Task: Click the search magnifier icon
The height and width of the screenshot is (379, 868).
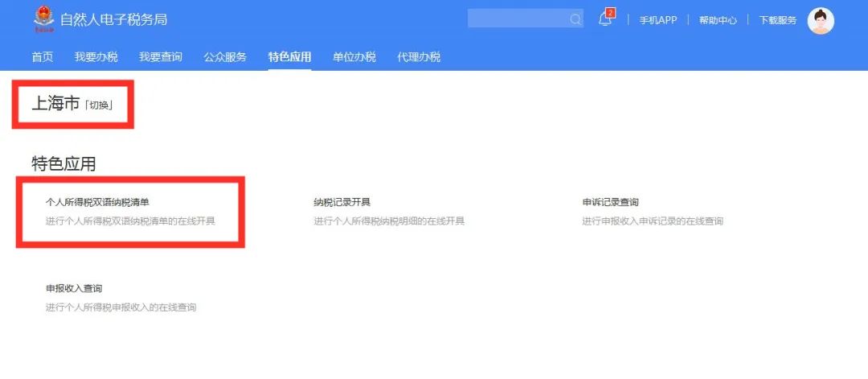Action: coord(575,19)
